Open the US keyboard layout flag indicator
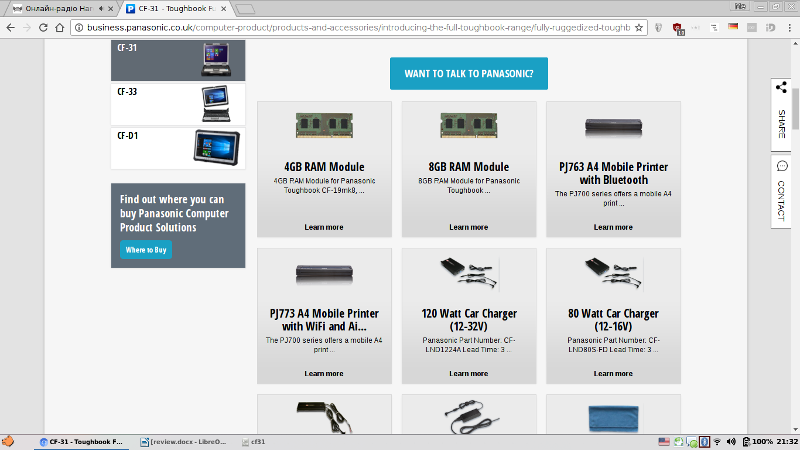800x450 pixels. coord(664,442)
